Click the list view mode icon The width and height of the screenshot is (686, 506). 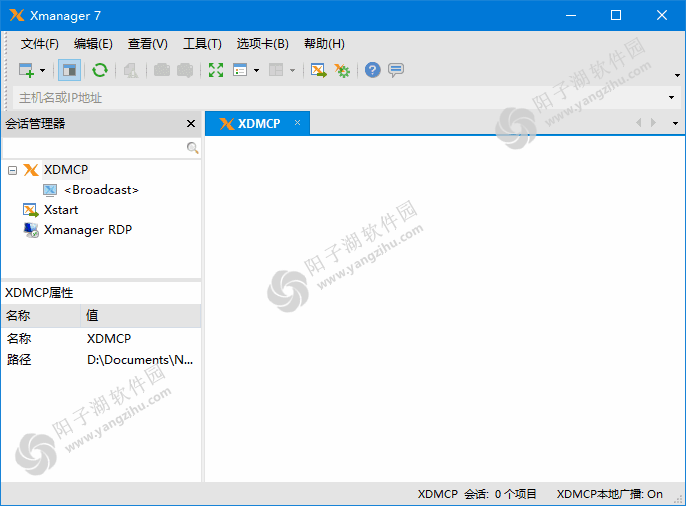[x=240, y=70]
